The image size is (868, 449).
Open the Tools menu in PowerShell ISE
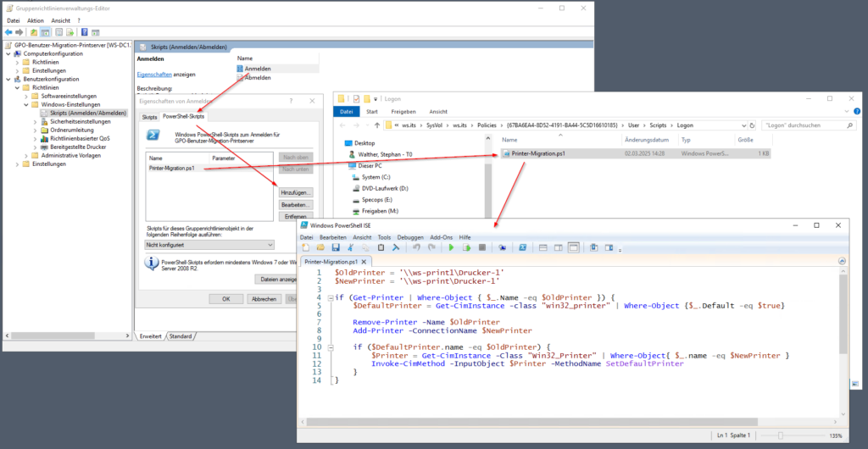point(384,236)
